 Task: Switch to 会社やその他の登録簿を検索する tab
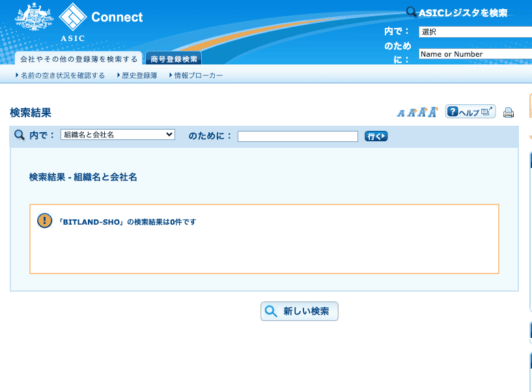79,59
